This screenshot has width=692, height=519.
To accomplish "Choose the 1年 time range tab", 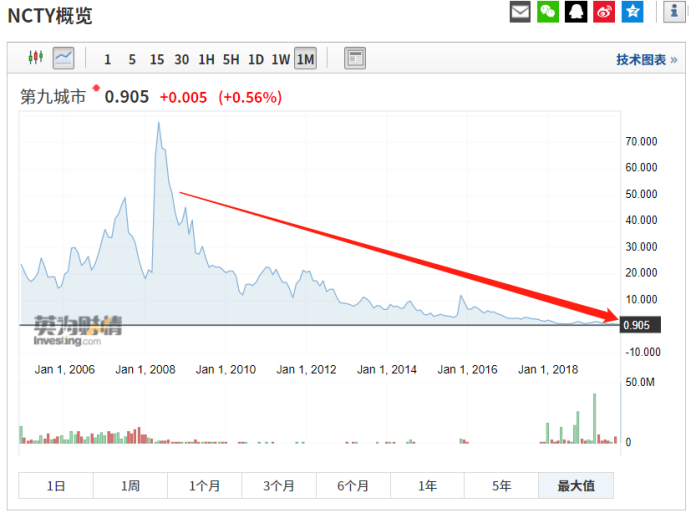I will click(x=427, y=485).
